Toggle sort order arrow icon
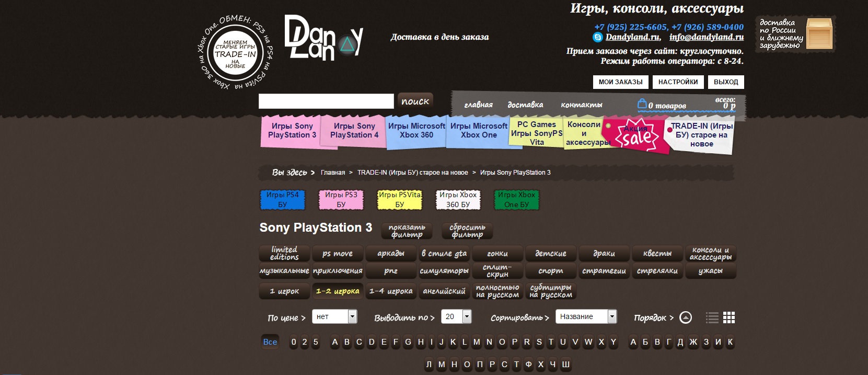 (x=686, y=317)
